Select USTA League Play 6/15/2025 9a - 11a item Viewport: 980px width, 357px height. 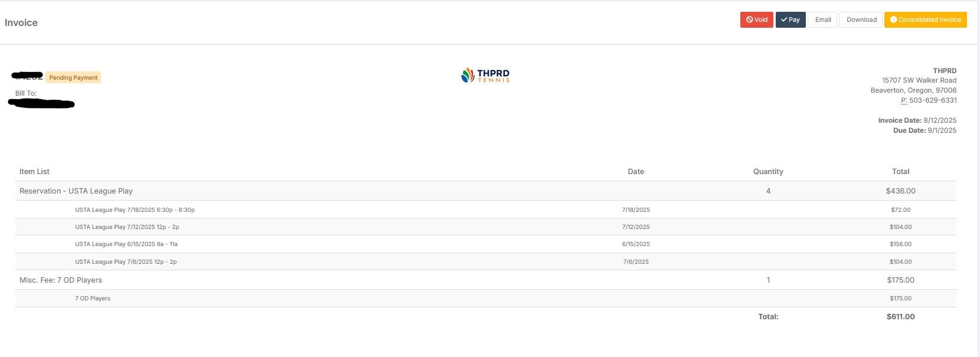126,244
